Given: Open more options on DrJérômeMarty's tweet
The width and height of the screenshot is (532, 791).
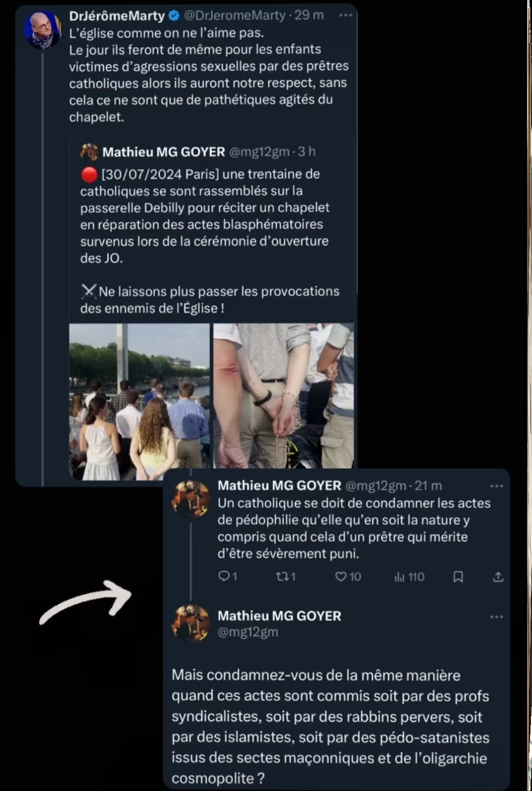Looking at the screenshot, I should [346, 15].
